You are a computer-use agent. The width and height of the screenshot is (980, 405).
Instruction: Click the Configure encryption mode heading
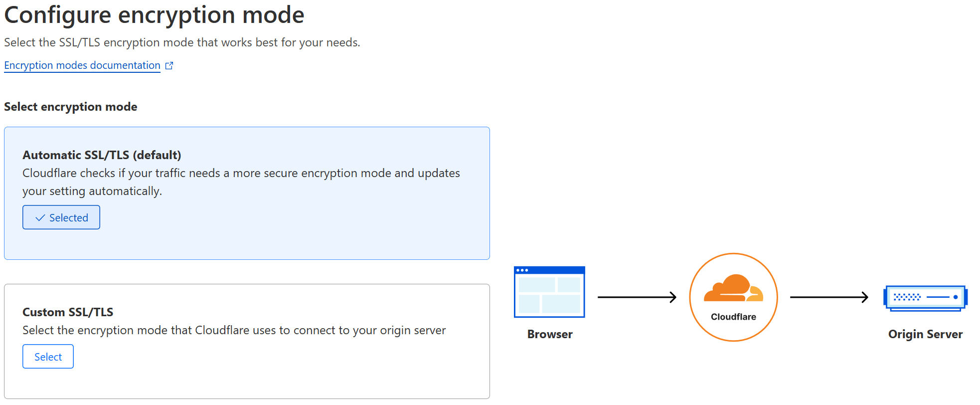(x=155, y=15)
